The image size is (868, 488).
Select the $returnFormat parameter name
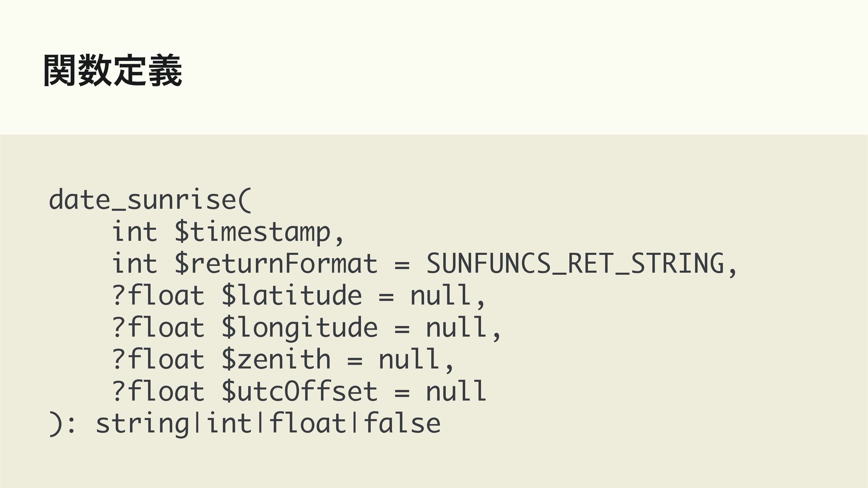276,264
